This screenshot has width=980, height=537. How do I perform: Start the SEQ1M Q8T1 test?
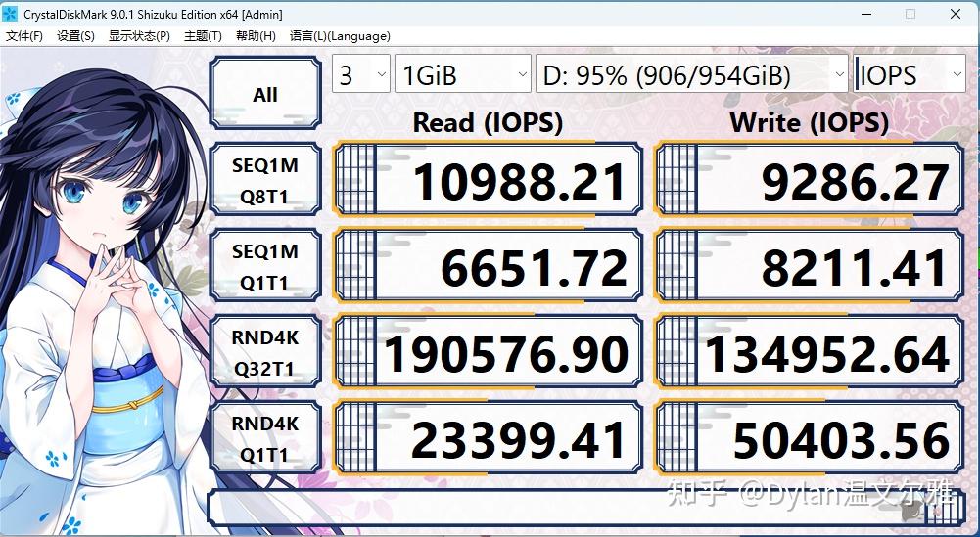tap(265, 180)
